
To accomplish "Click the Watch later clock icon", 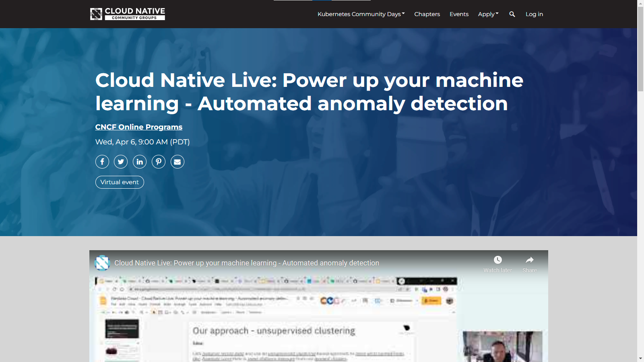I will tap(497, 260).
